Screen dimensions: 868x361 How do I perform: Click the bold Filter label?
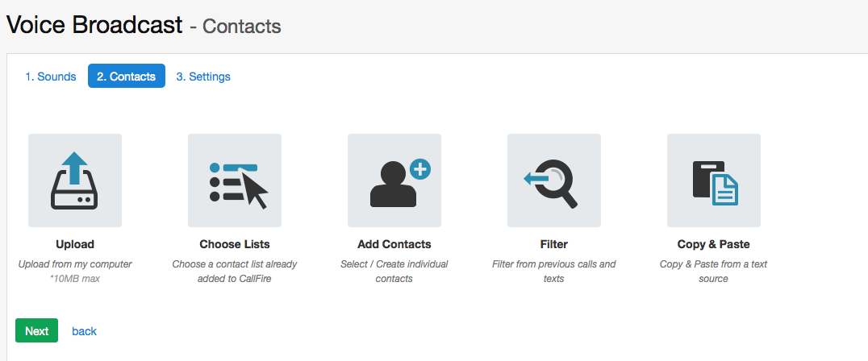pyautogui.click(x=553, y=244)
